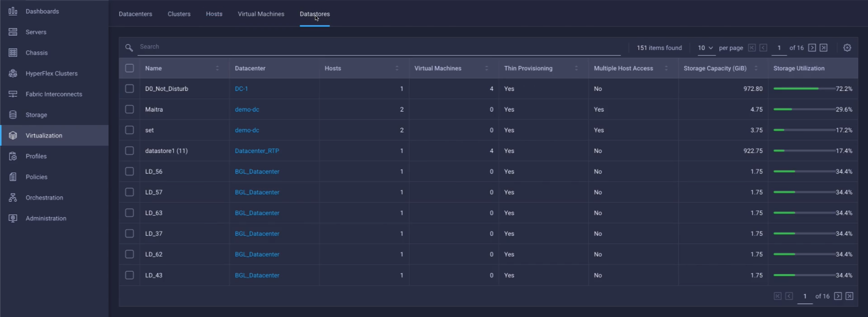Click the Orchestration sidebar icon
The height and width of the screenshot is (317, 868).
click(13, 198)
